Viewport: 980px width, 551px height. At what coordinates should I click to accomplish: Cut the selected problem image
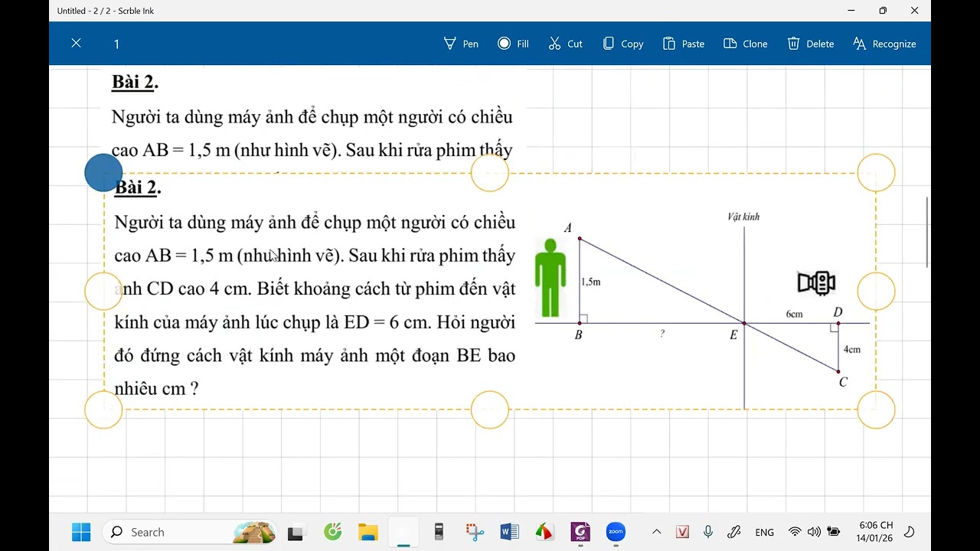click(566, 44)
